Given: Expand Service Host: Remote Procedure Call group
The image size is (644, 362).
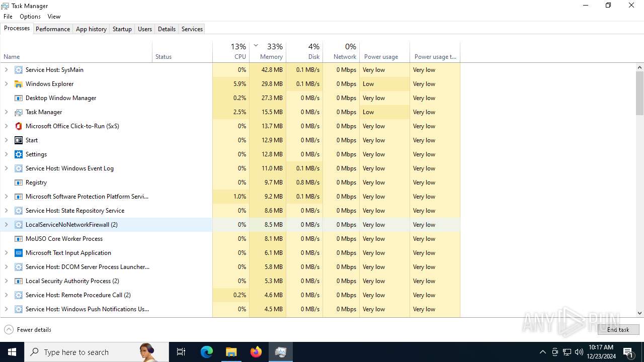Looking at the screenshot, I should [x=6, y=295].
